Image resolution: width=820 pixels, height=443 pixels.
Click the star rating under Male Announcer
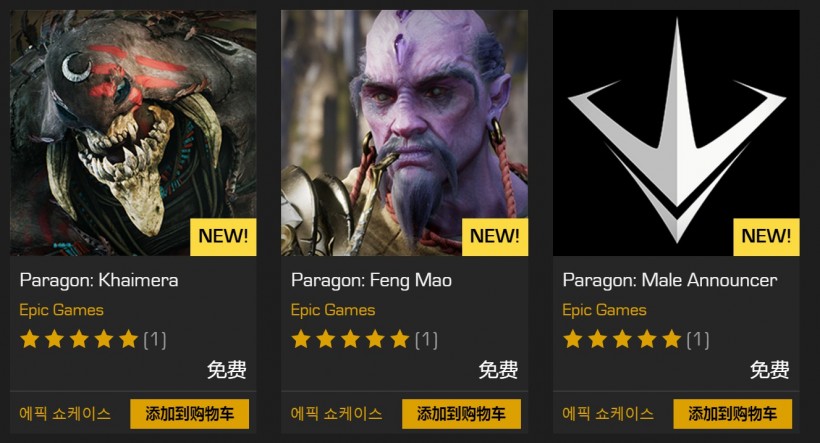click(622, 339)
